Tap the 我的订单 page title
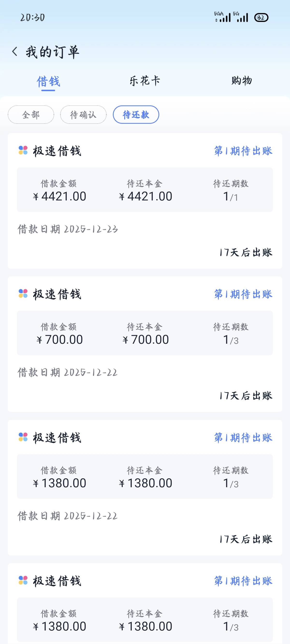The image size is (290, 644). 53,52
